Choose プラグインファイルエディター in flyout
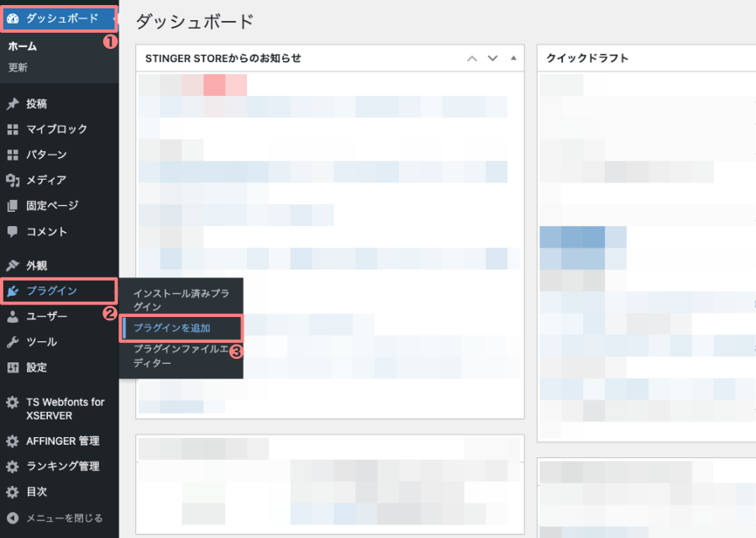This screenshot has height=538, width=756. [x=181, y=356]
